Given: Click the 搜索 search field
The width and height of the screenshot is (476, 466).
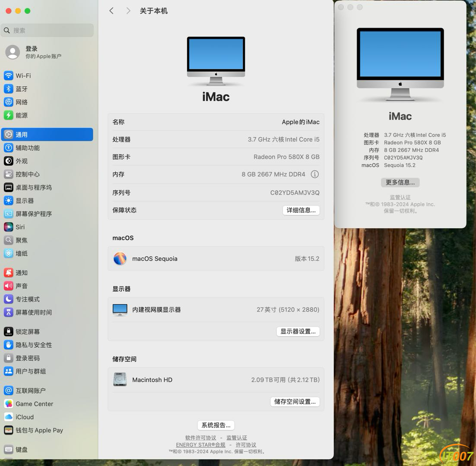Looking at the screenshot, I should [x=48, y=30].
